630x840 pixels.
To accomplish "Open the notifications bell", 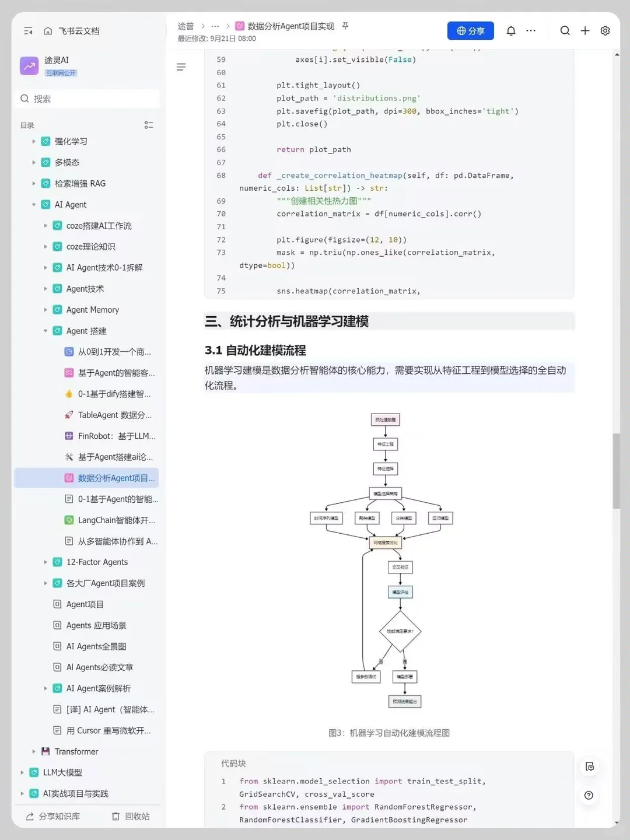I will [511, 31].
